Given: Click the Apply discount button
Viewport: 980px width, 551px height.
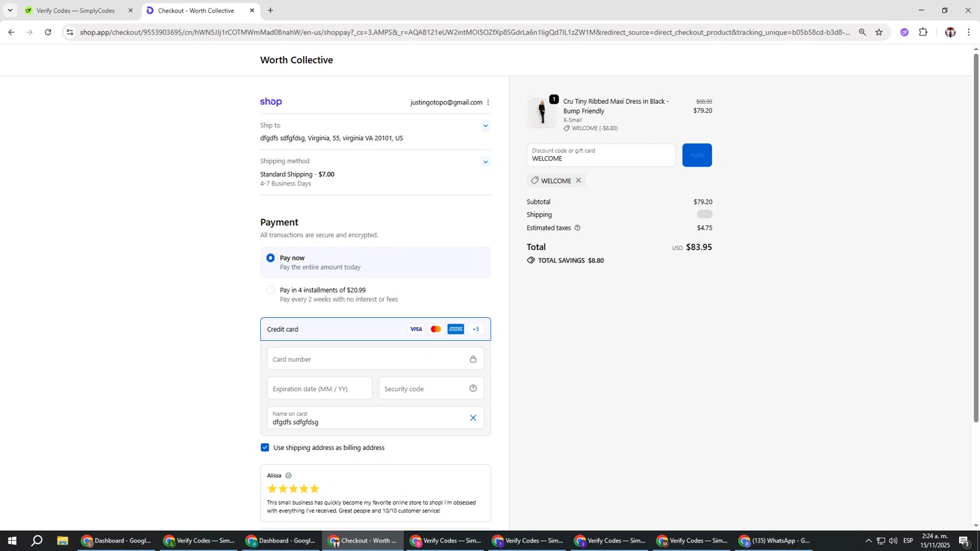Looking at the screenshot, I should point(697,155).
